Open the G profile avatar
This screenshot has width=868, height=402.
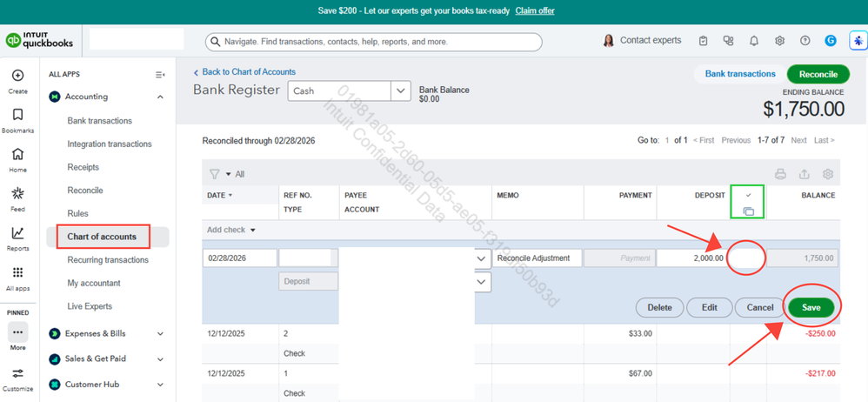coord(831,40)
